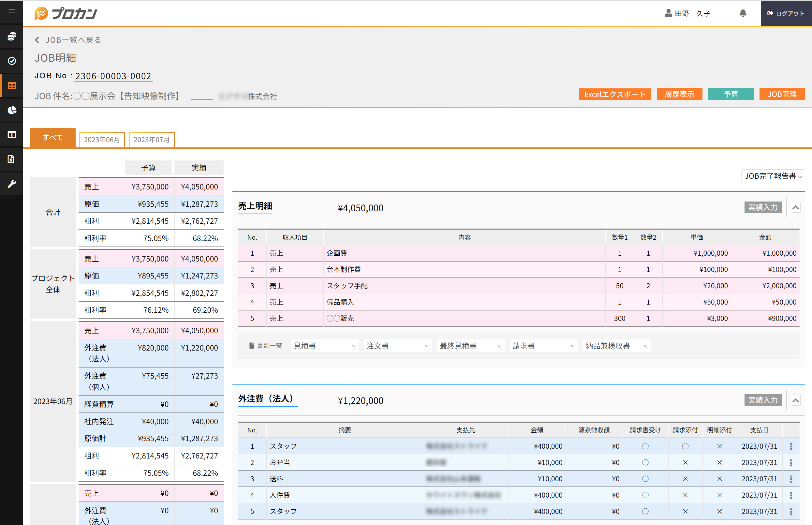Collapse the 売上明細 section chevron
The height and width of the screenshot is (525, 812).
click(x=795, y=207)
